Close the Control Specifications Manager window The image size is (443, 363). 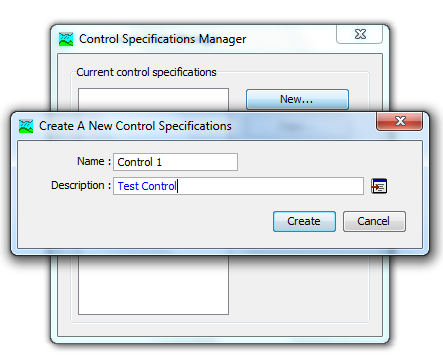pyautogui.click(x=360, y=34)
